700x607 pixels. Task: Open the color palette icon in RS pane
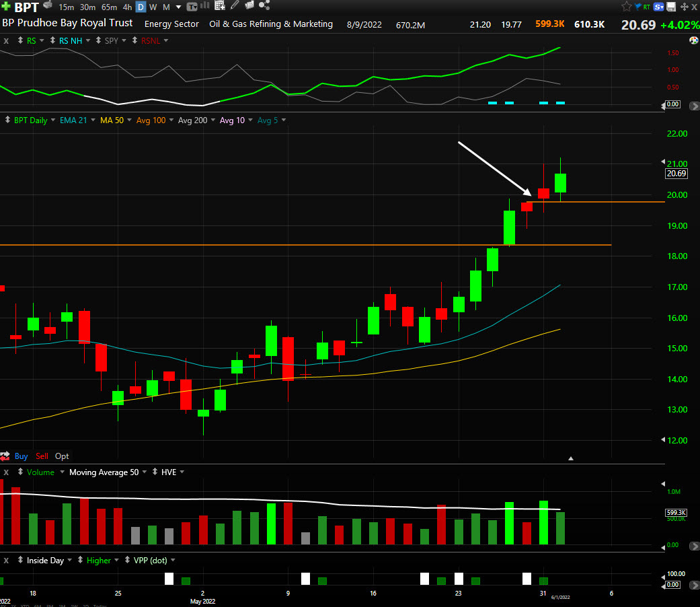694,40
